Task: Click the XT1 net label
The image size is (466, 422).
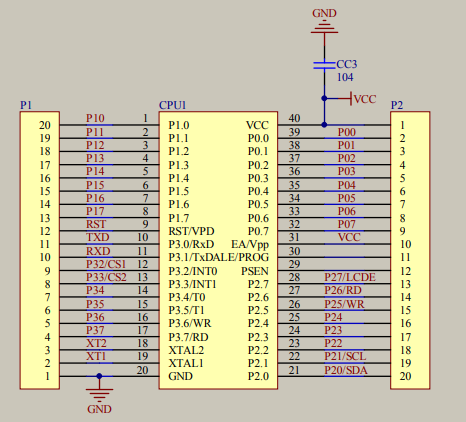Action: point(96,357)
